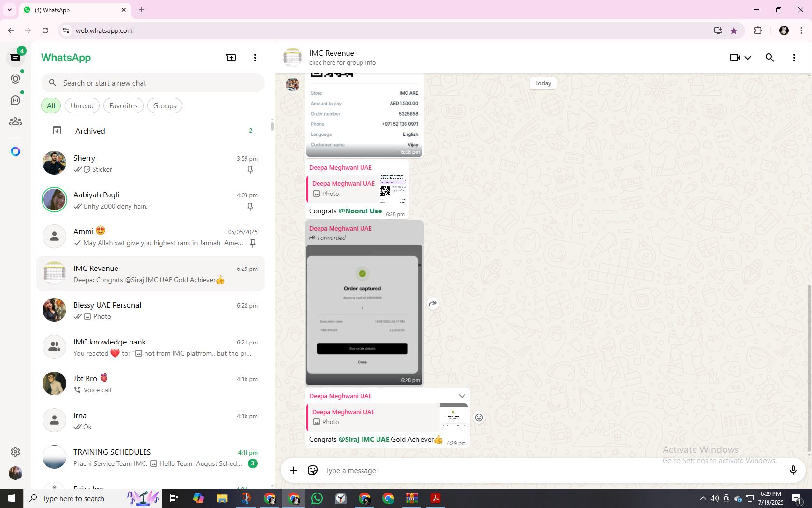
Task: Open Windows Start menu
Action: [x=12, y=498]
